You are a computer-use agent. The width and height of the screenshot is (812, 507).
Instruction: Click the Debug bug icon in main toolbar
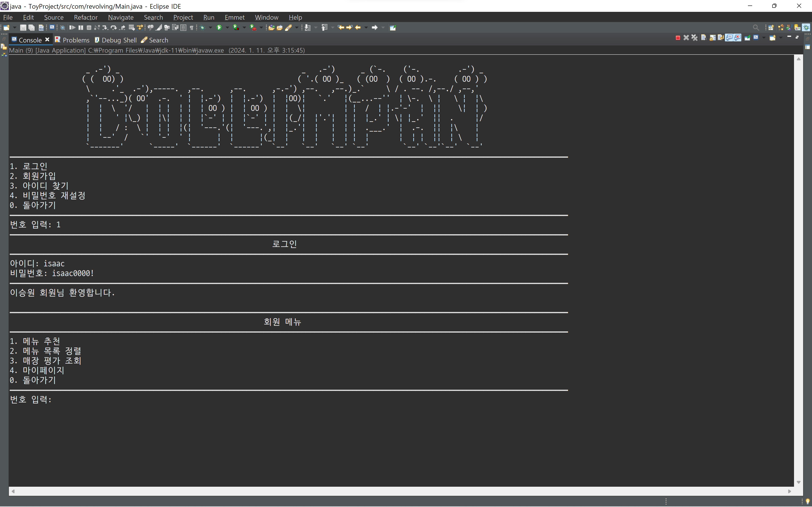click(202, 27)
